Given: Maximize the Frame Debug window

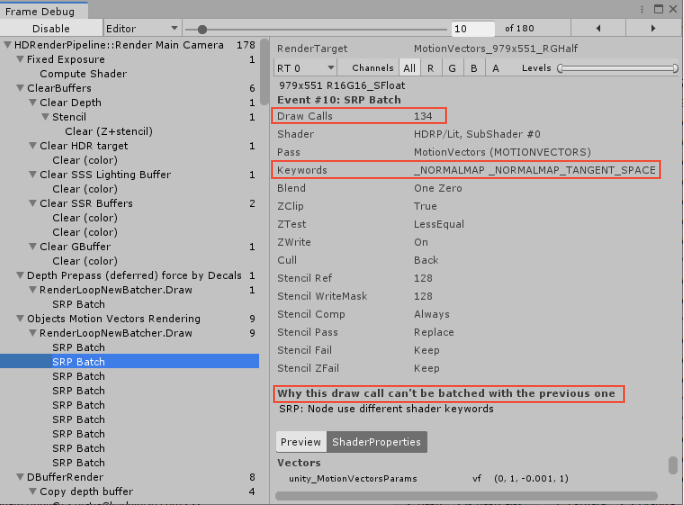Looking at the screenshot, I should (x=658, y=9).
